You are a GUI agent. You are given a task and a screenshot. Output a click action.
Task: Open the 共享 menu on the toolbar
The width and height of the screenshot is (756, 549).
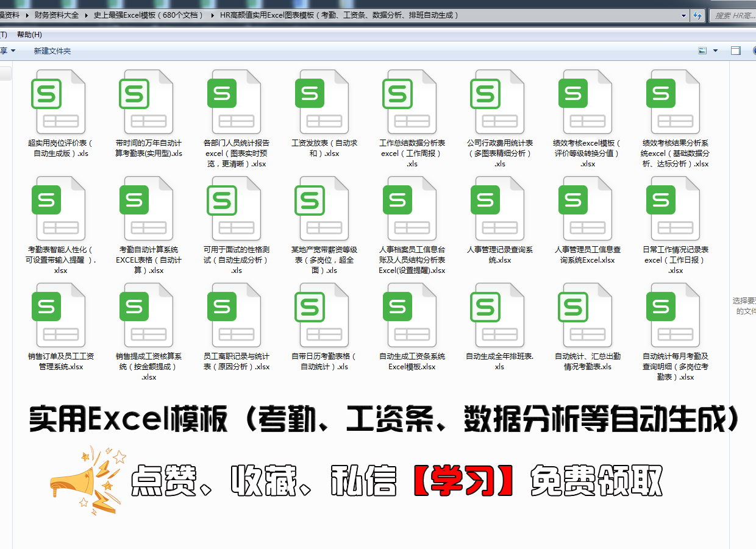(5, 51)
